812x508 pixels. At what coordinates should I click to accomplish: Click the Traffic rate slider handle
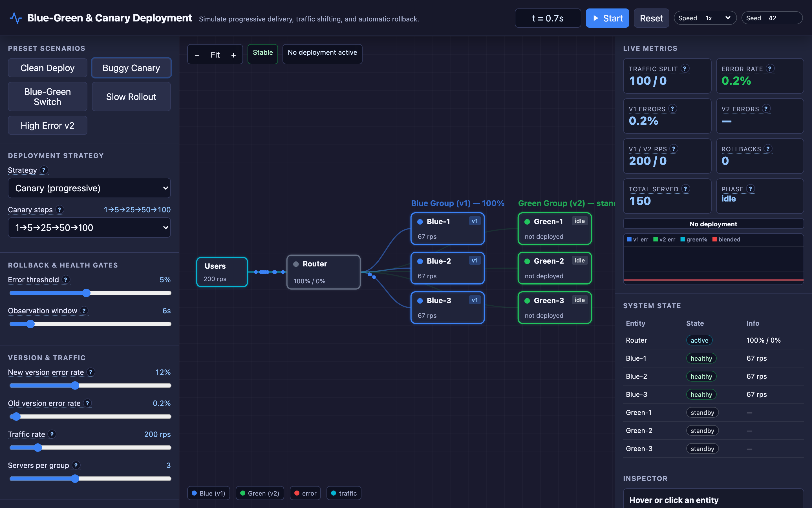37,448
